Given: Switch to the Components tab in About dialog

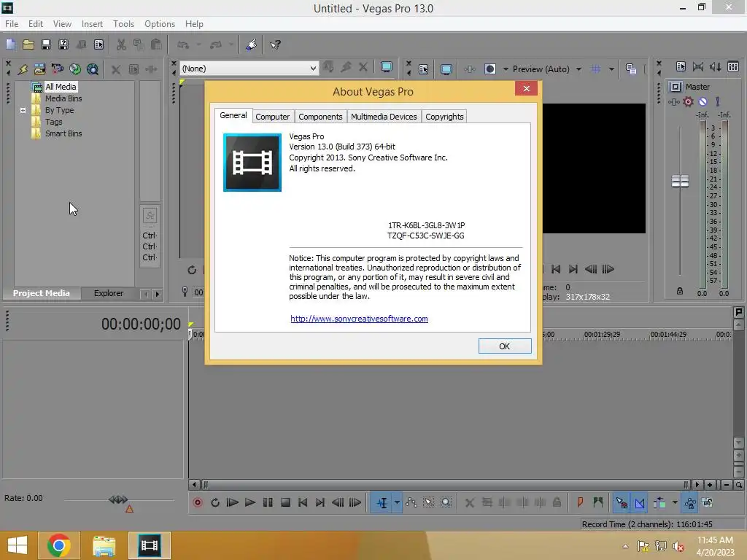Looking at the screenshot, I should [x=321, y=117].
